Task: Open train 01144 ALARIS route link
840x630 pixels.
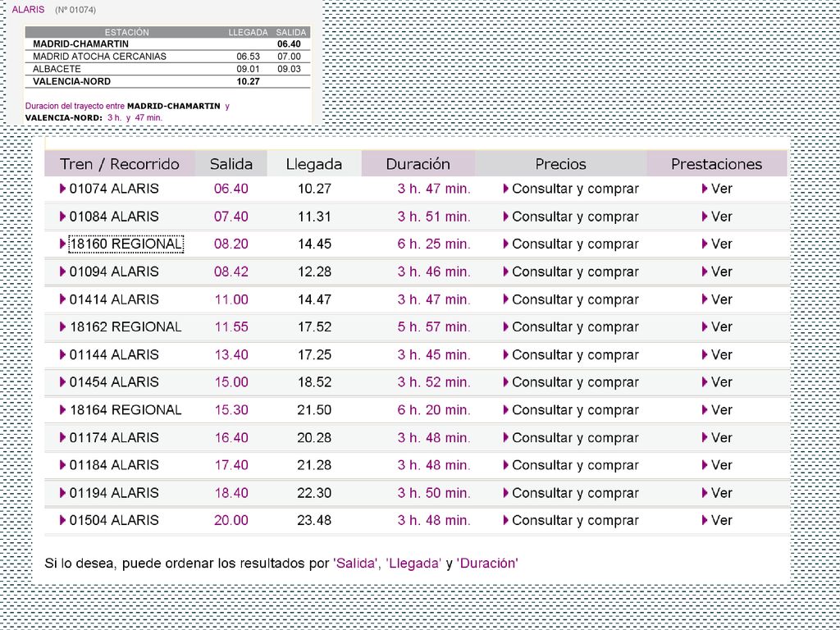Action: coord(114,354)
